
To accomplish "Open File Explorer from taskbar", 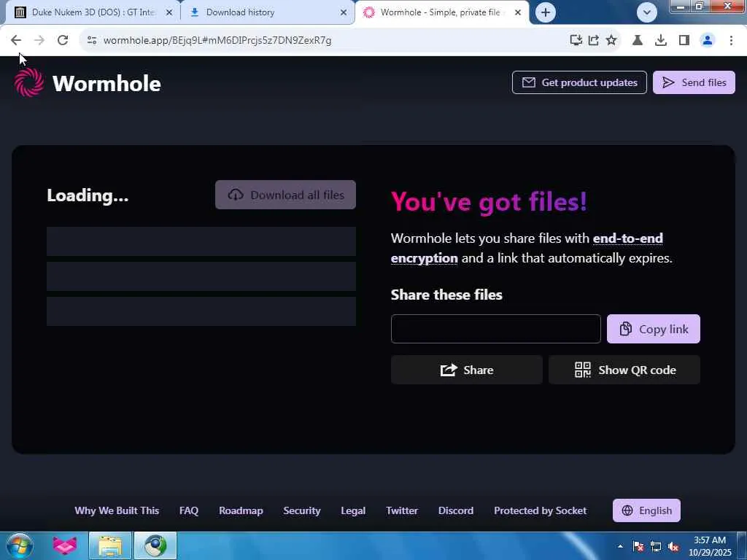I will 110,545.
